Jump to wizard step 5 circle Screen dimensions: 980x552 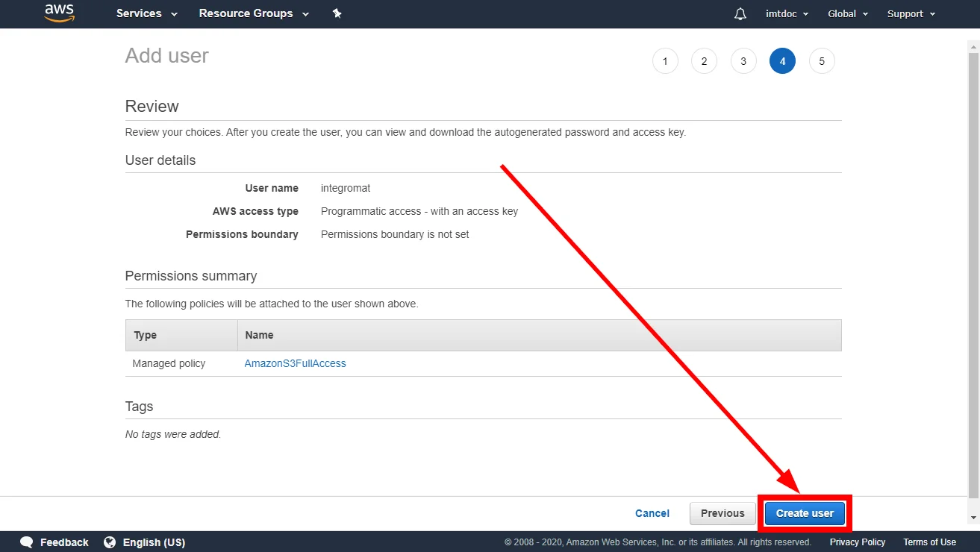(822, 61)
